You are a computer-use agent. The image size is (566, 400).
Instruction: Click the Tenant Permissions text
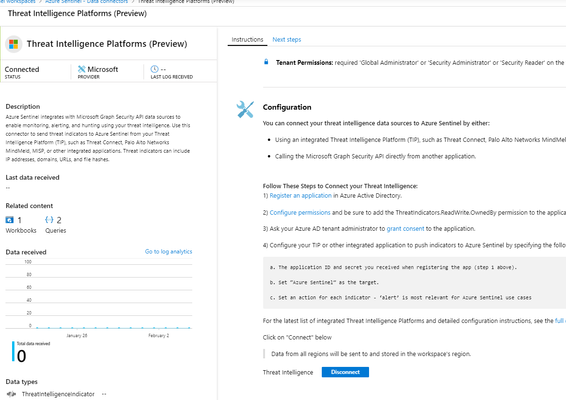coord(304,62)
